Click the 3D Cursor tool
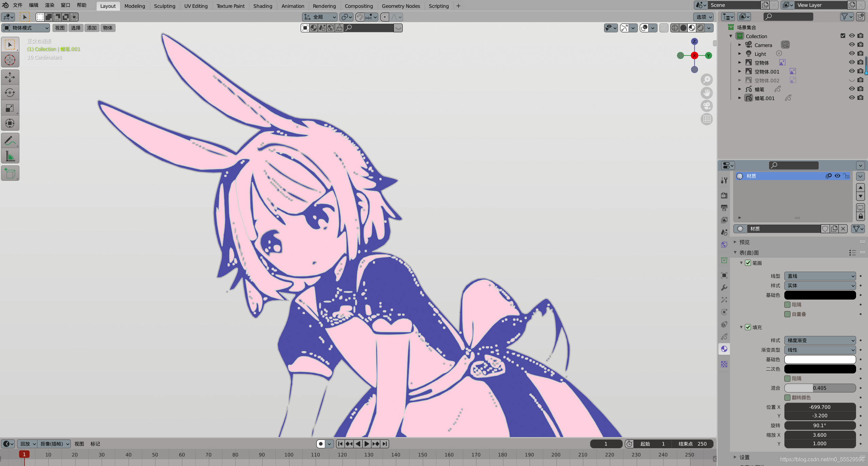 pyautogui.click(x=10, y=60)
